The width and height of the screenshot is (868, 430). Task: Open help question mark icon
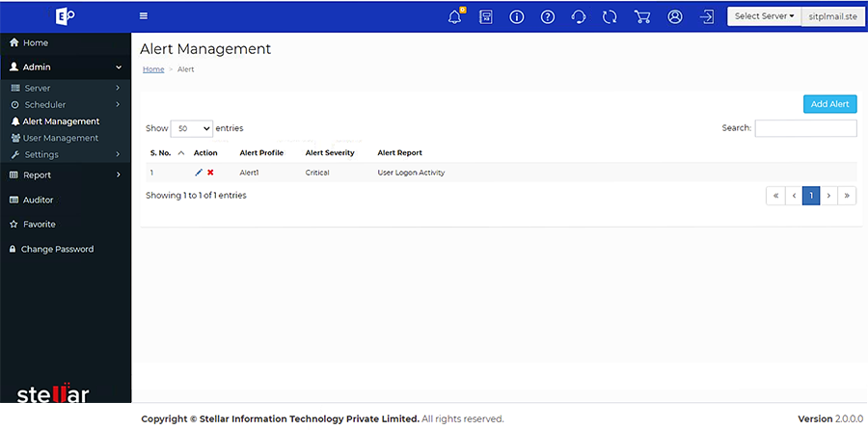click(x=548, y=16)
